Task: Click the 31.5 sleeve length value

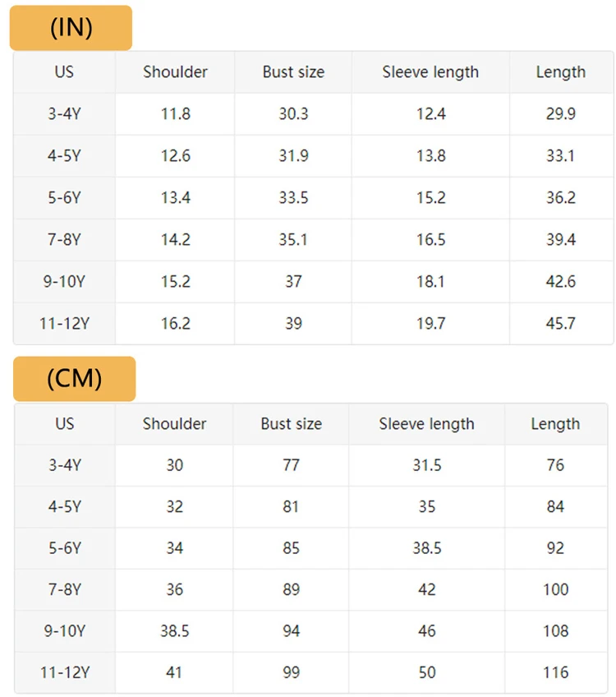Action: coord(426,465)
